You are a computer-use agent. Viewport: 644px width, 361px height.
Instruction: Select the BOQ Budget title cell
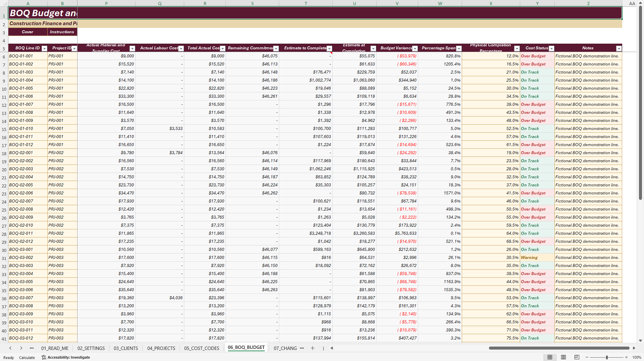point(315,13)
